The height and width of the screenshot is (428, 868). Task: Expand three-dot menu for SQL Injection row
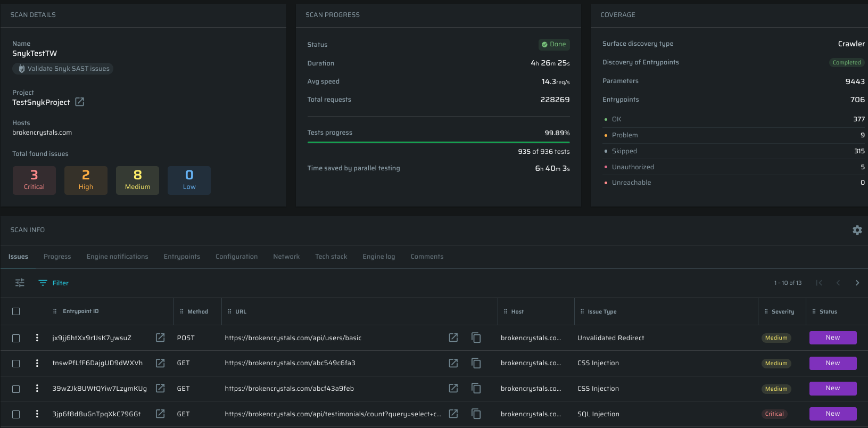tap(37, 414)
